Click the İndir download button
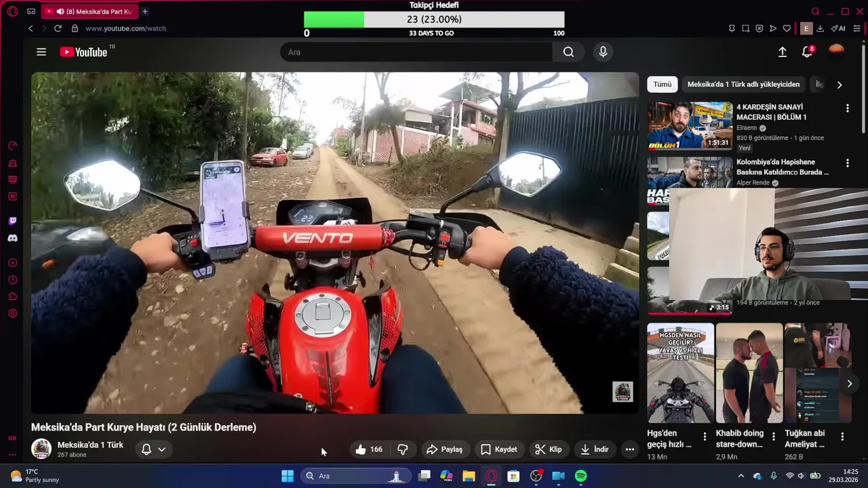 click(x=595, y=449)
